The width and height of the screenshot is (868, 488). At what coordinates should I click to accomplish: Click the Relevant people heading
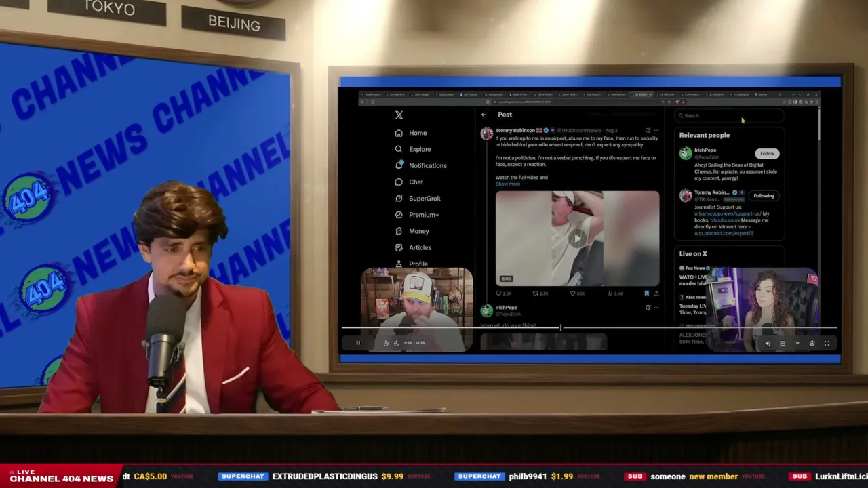[x=705, y=136]
